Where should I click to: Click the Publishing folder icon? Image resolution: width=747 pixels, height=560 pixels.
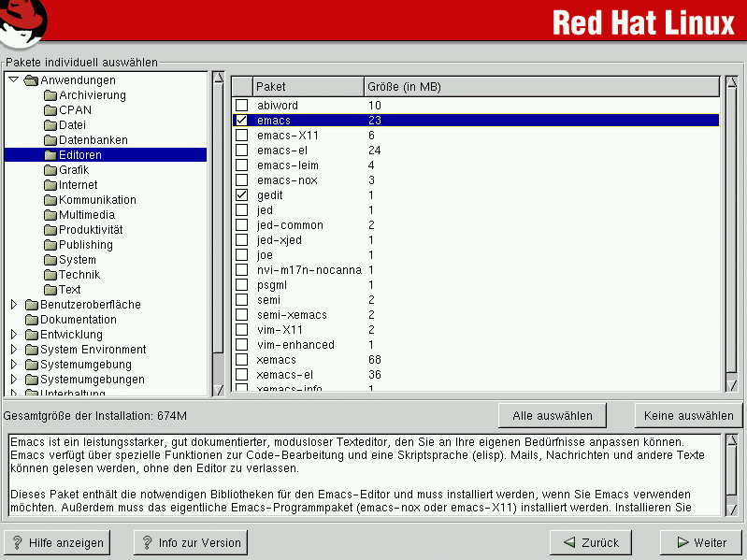(50, 245)
